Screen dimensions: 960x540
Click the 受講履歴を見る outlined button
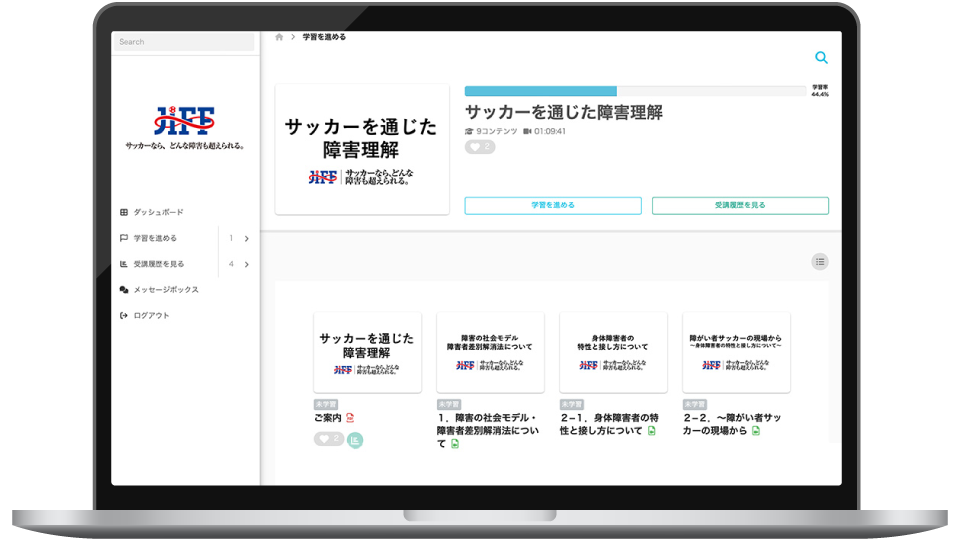(740, 206)
